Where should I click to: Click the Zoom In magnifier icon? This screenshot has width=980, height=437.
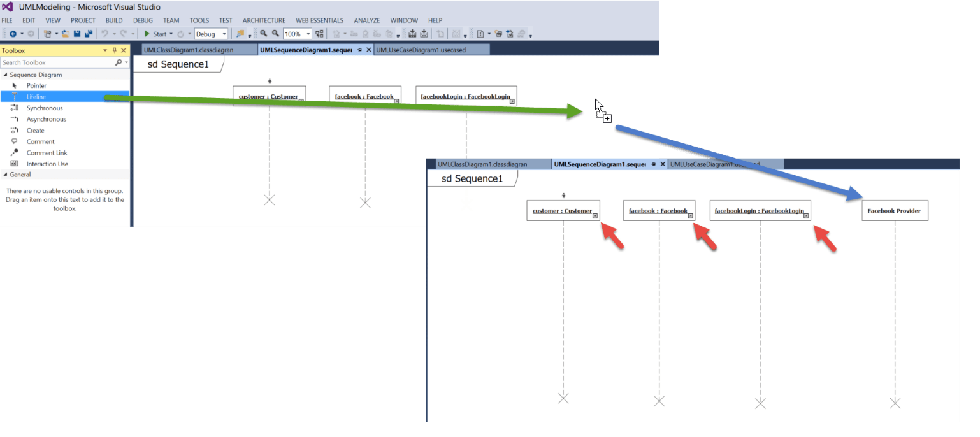(263, 34)
